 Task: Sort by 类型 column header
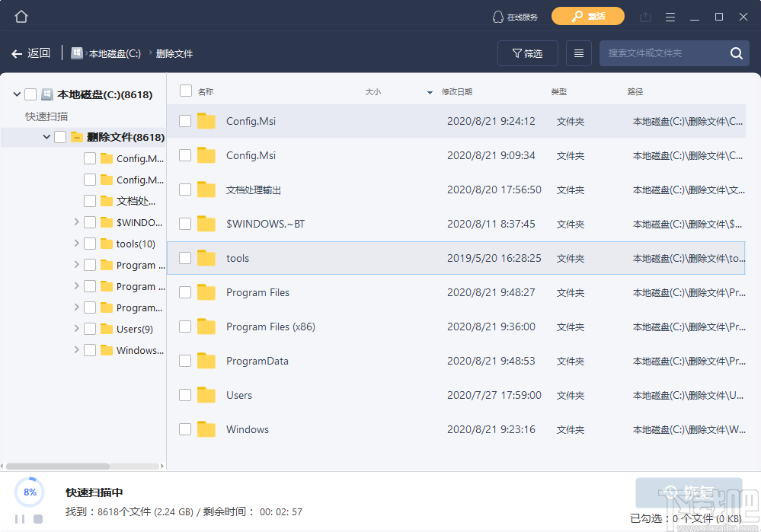pyautogui.click(x=558, y=91)
